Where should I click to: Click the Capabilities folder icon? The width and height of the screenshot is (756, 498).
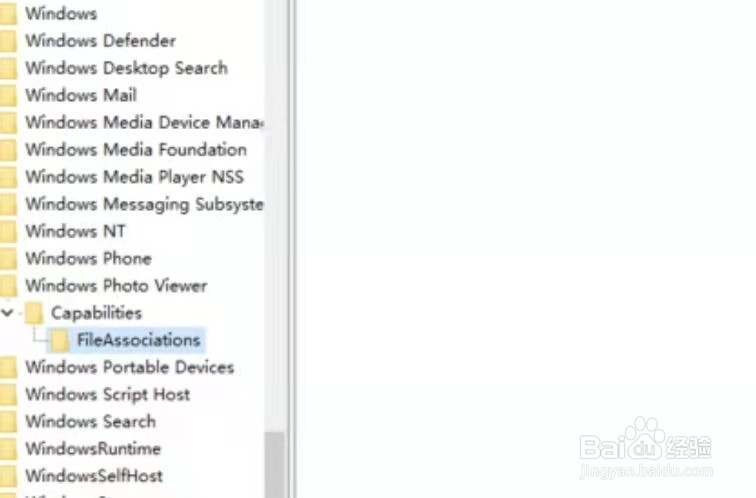(x=34, y=313)
